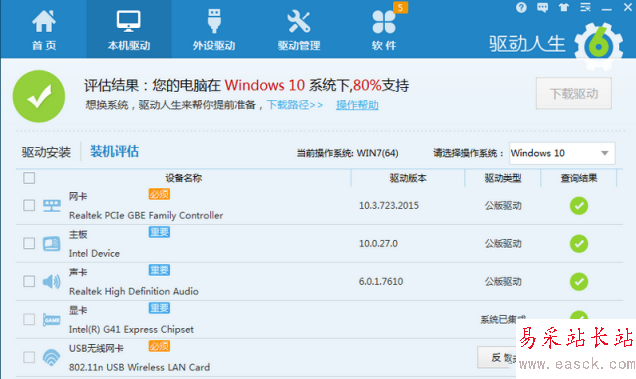
Task: Check the Realtek High Definition Audio row
Action: [29, 281]
